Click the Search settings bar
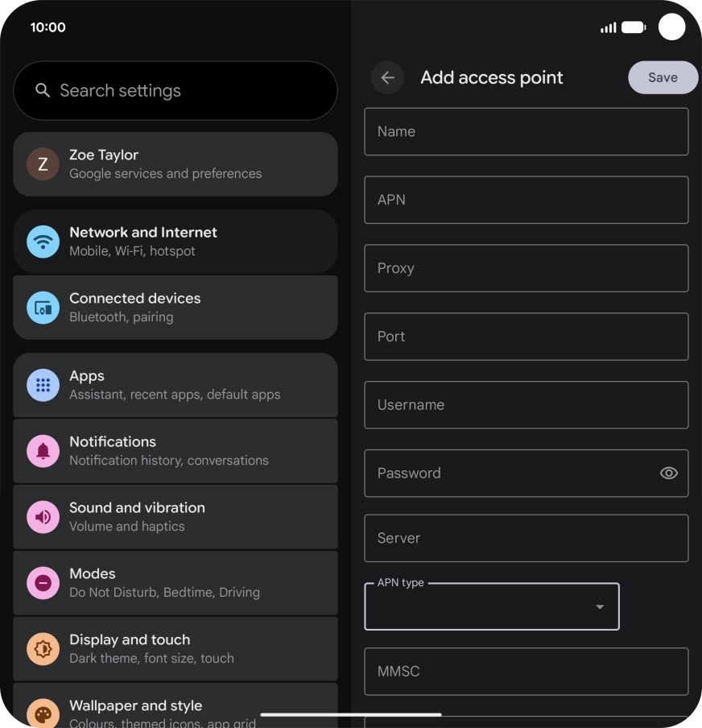This screenshot has height=728, width=702. click(175, 90)
